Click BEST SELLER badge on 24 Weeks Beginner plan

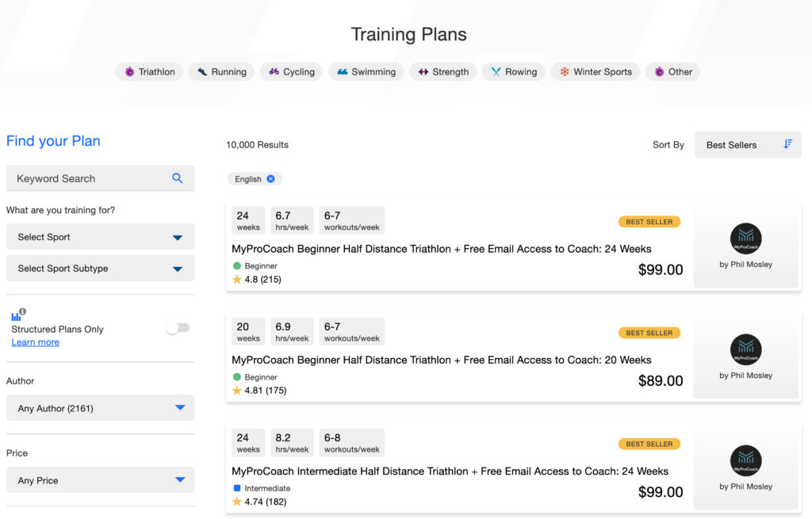pos(649,222)
